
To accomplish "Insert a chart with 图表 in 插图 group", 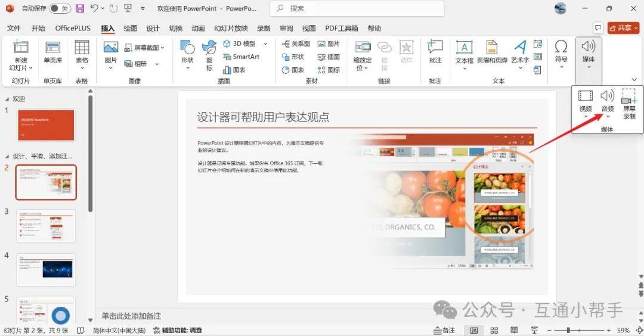I will [234, 70].
